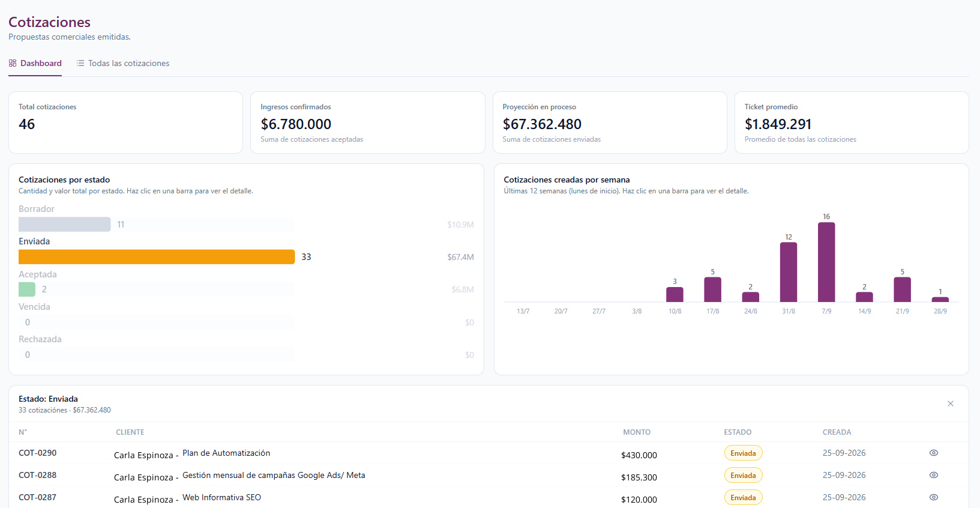Click the 14/9 week bar
The width and height of the screenshot is (980, 508).
pyautogui.click(x=864, y=297)
